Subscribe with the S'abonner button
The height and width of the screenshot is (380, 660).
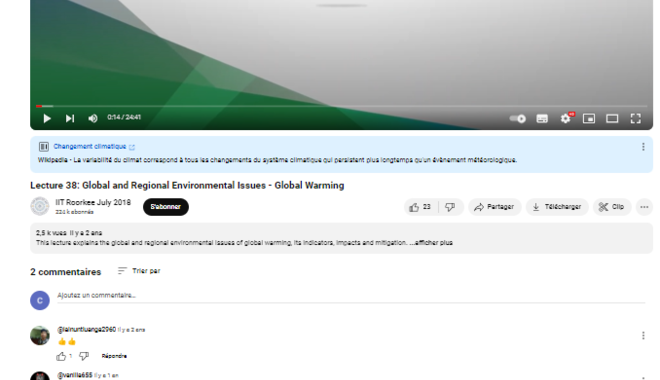(x=166, y=207)
